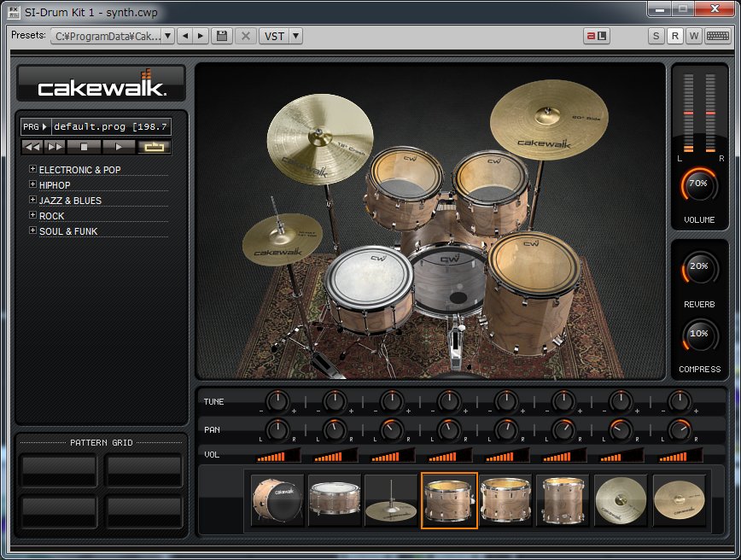
Task: Click the top-right pattern grid slot
Action: tap(143, 470)
